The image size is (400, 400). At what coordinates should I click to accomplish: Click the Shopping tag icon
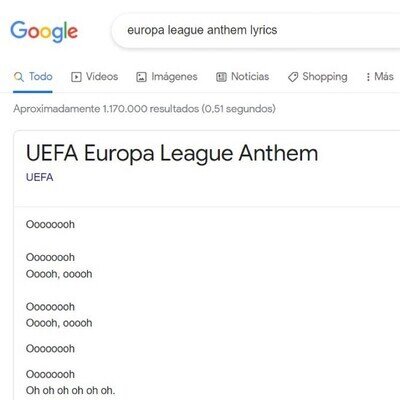(x=293, y=77)
